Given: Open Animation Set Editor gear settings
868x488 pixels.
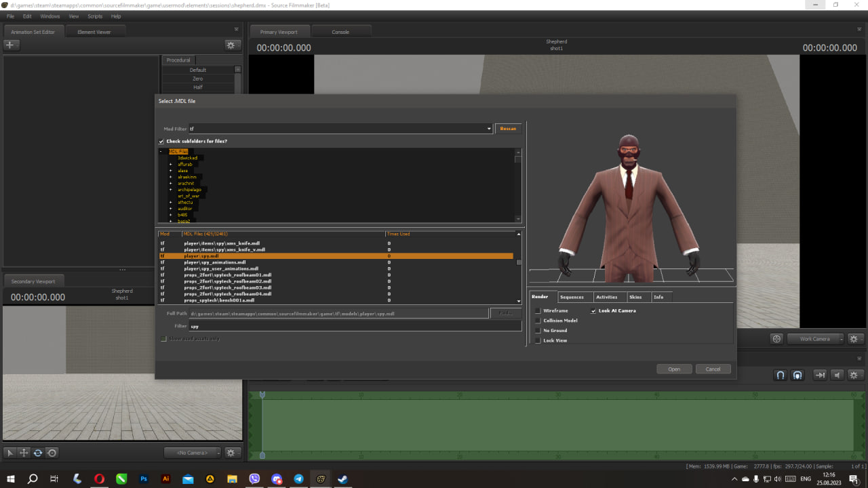Looking at the screenshot, I should pos(232,45).
